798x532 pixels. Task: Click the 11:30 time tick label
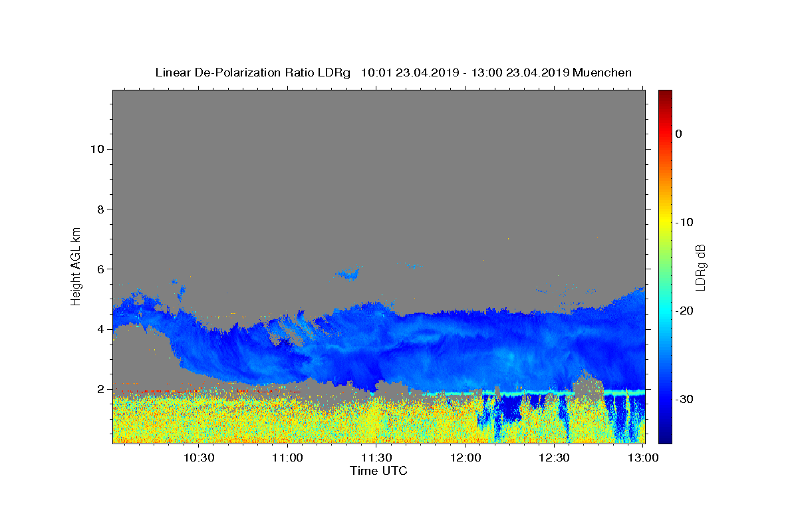(376, 458)
